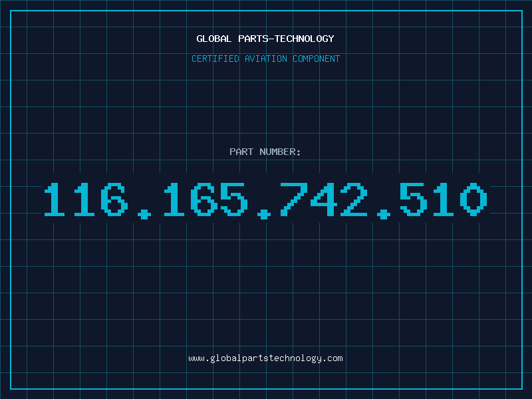532x399 pixels.
Task: Click the CERTIFIED AVIATION COMPONENT subtitle
Action: (x=265, y=59)
